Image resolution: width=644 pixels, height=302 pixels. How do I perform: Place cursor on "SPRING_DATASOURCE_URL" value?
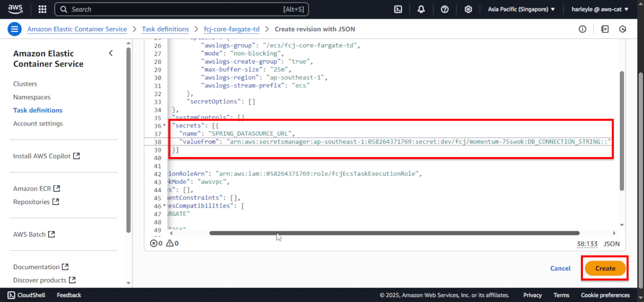pyautogui.click(x=250, y=134)
